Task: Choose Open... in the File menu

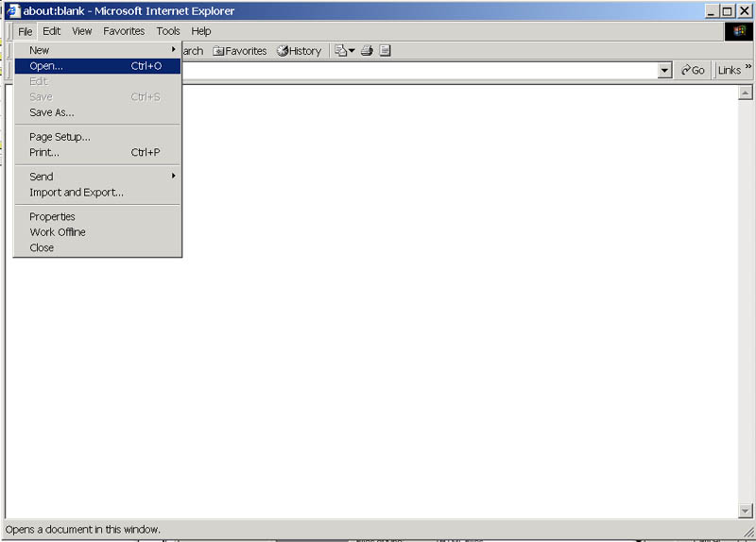Action: click(x=98, y=66)
